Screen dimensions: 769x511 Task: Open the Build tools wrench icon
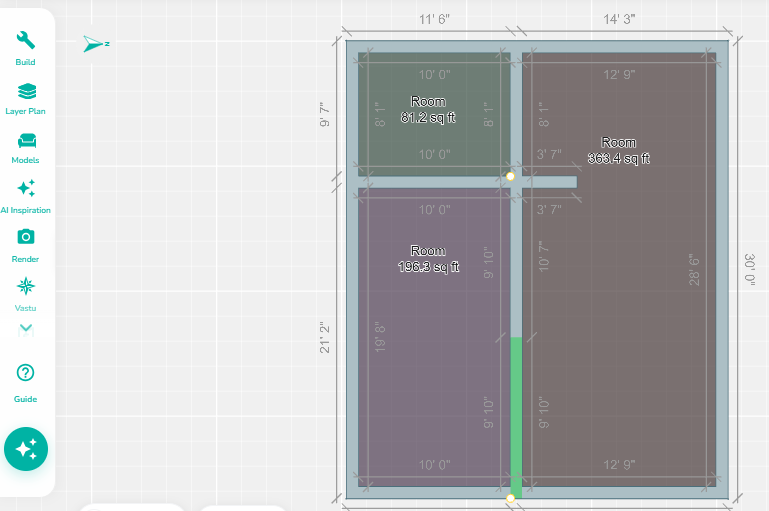[26, 40]
